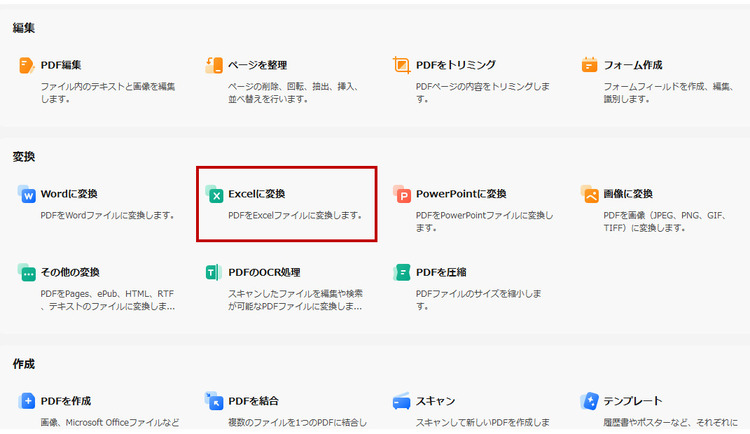Choose Wordに変換 conversion
The height and width of the screenshot is (434, 750).
[x=69, y=194]
